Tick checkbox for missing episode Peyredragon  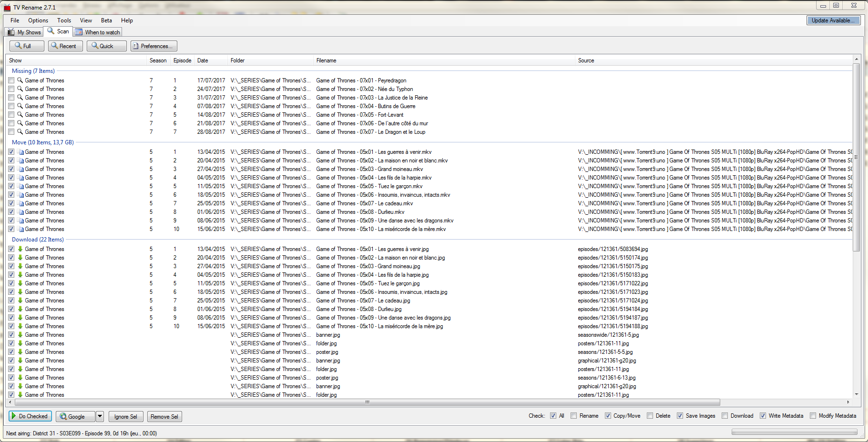11,80
